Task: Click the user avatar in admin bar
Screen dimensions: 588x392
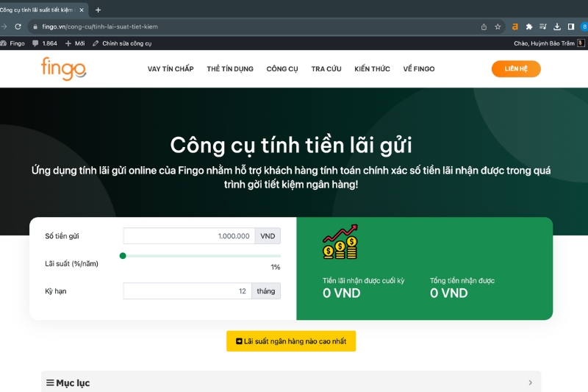Action: pyautogui.click(x=581, y=43)
